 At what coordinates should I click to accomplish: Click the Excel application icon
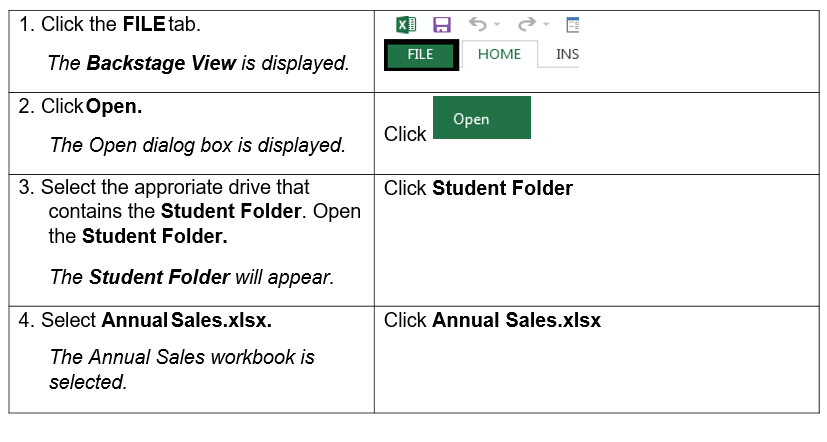[x=407, y=24]
